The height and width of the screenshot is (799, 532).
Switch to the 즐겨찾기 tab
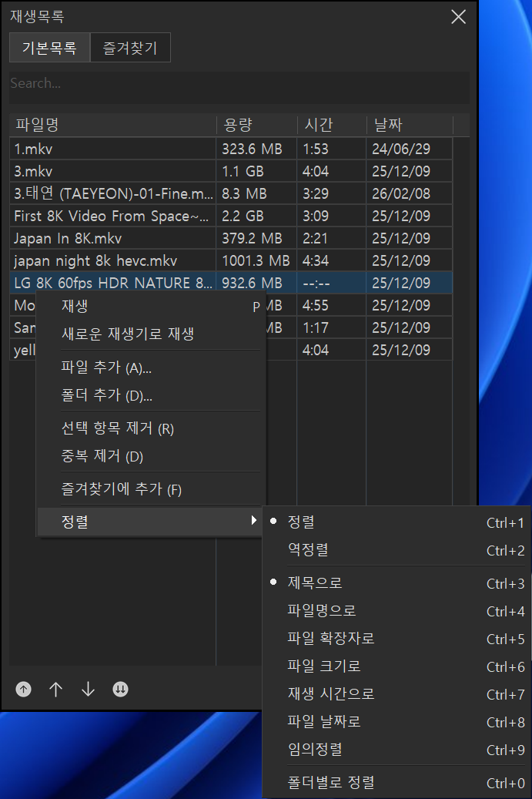click(129, 48)
